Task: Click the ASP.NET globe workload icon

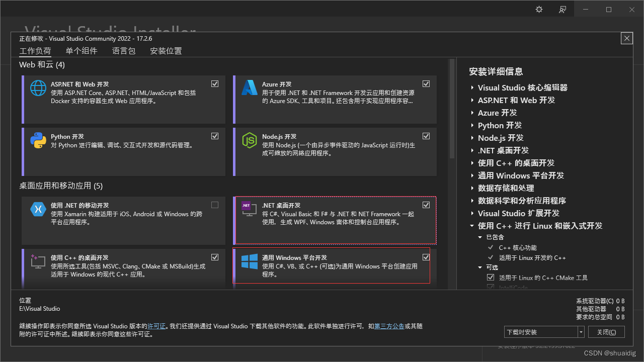Action: click(x=38, y=88)
